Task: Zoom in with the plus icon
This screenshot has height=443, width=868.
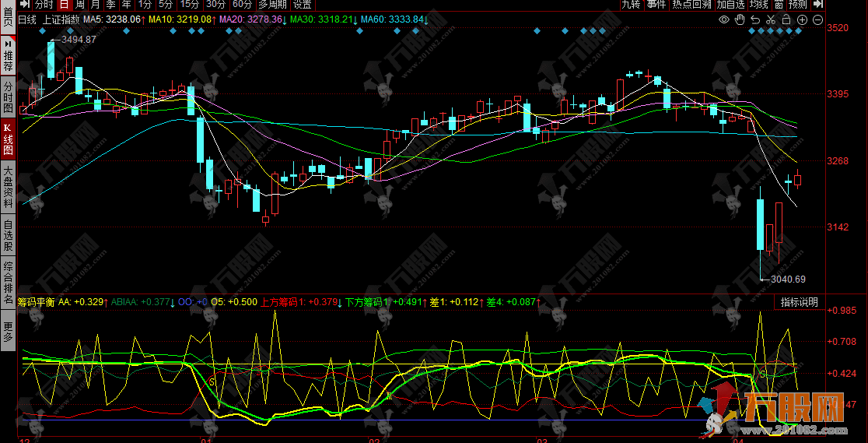Action: click(802, 19)
